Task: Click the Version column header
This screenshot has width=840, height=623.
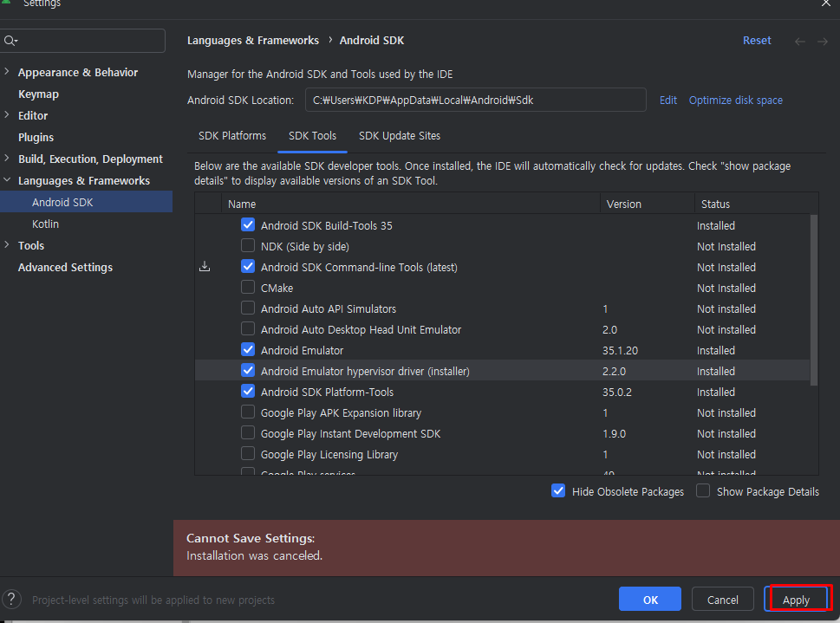Action: click(x=648, y=204)
